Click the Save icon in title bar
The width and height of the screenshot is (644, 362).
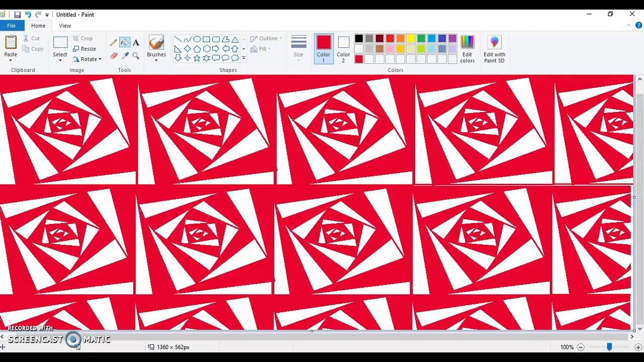point(17,15)
